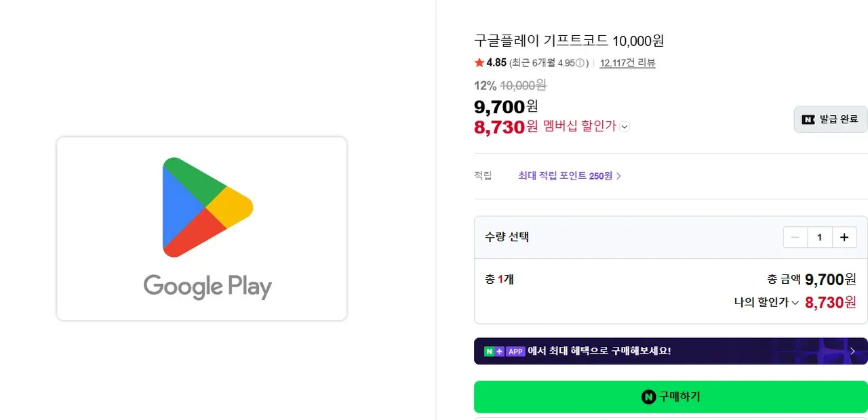
Task: Click the info icon beside 4.95
Action: [x=580, y=63]
